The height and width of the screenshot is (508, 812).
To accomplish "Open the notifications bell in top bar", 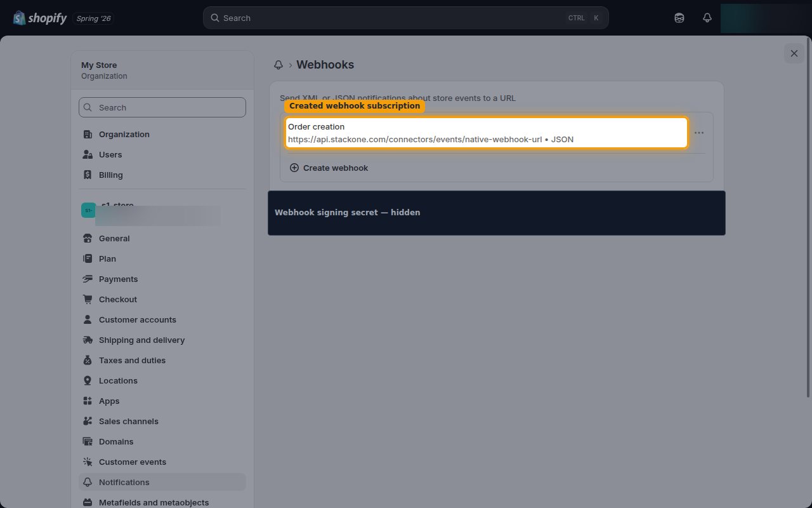I will (707, 18).
